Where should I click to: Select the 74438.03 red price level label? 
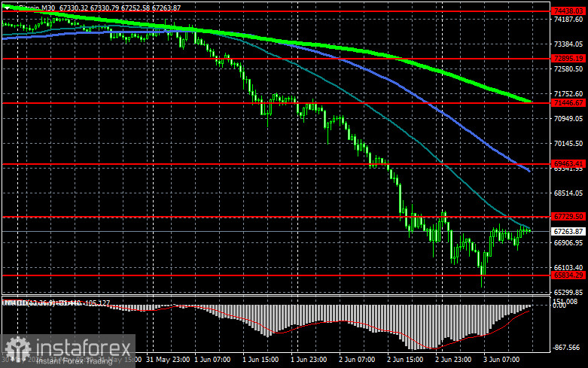[569, 11]
